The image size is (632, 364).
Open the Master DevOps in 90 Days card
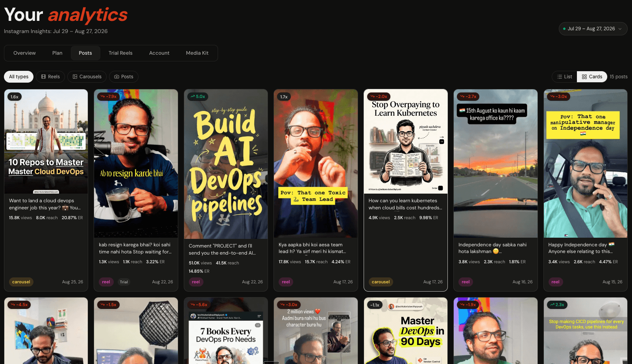406,331
